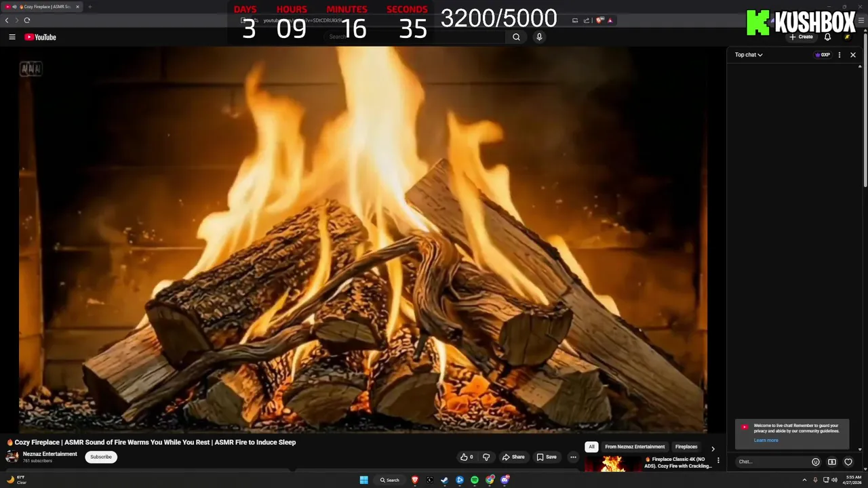
Task: Open more video actions ellipsis
Action: [x=573, y=457]
